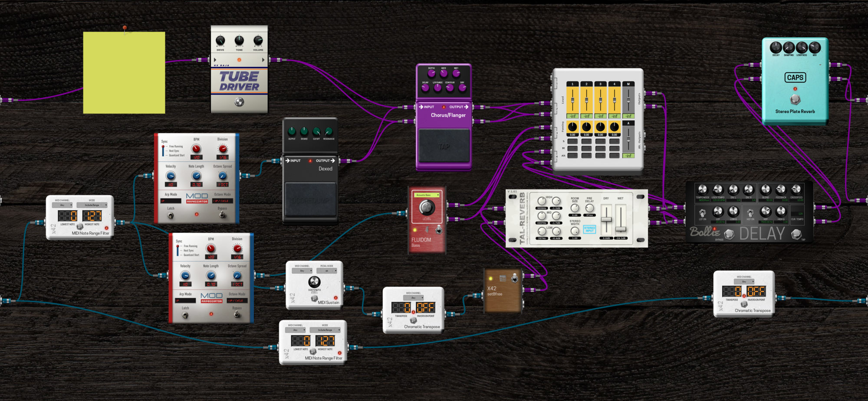Image resolution: width=868 pixels, height=401 pixels.
Task: Tap the Chorus/Flanger TAP footswitch pad
Action: pos(444,146)
